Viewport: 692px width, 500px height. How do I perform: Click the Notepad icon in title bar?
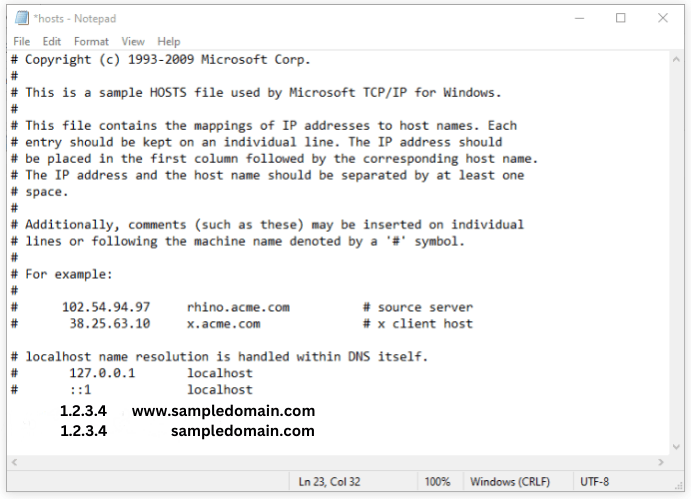click(x=20, y=18)
